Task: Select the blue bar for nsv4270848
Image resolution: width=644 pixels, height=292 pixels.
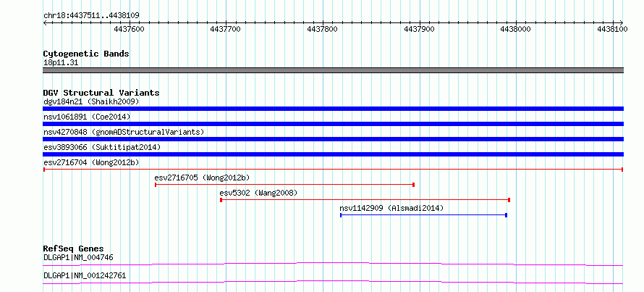Action: (x=333, y=139)
